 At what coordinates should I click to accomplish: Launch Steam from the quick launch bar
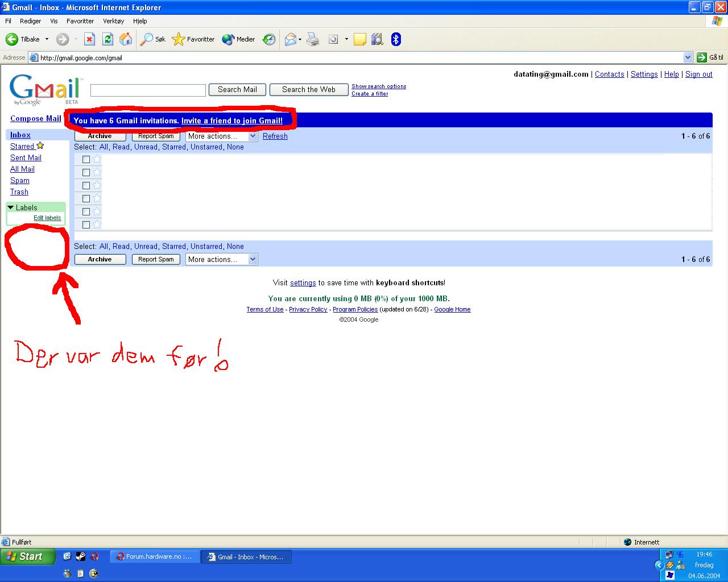[x=81, y=556]
